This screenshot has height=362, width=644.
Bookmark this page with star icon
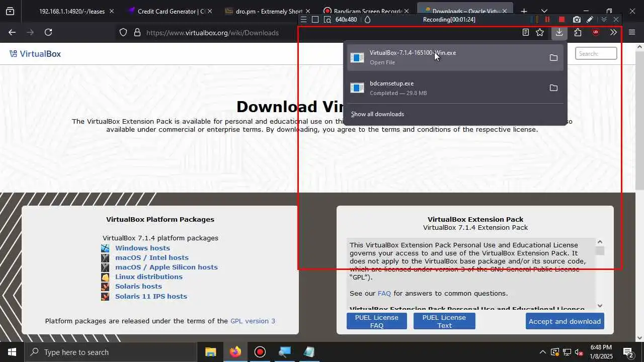(x=540, y=32)
